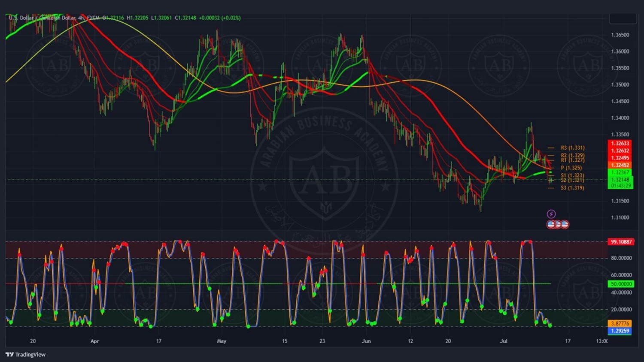Viewport: 644px width, 362px height.
Task: Click the current price tag 1.32148
Action: (x=620, y=180)
